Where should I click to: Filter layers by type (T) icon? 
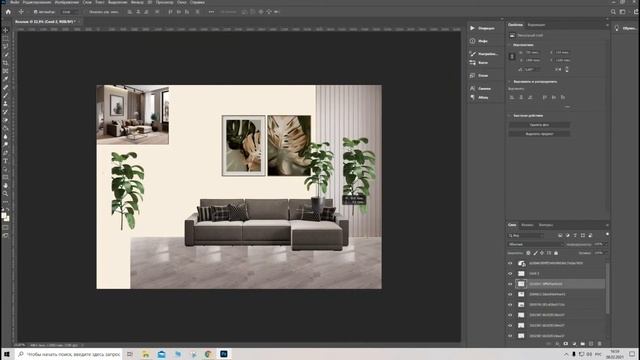coord(575,236)
